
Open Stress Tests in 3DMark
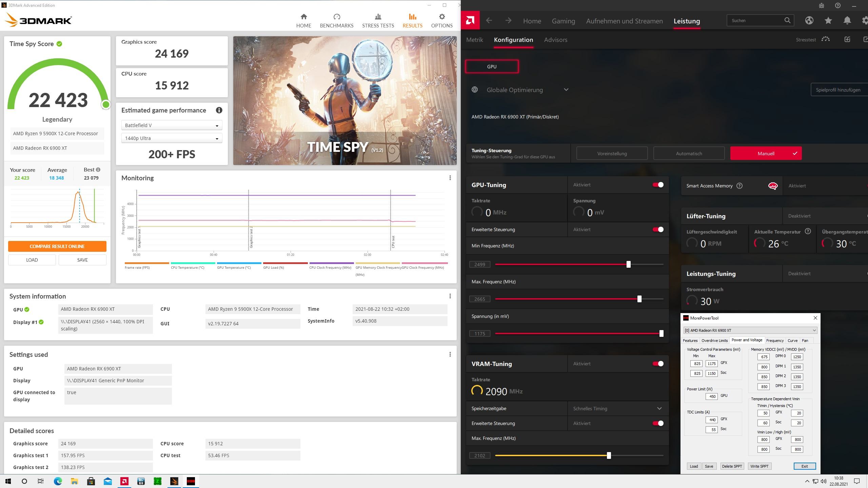coord(378,21)
